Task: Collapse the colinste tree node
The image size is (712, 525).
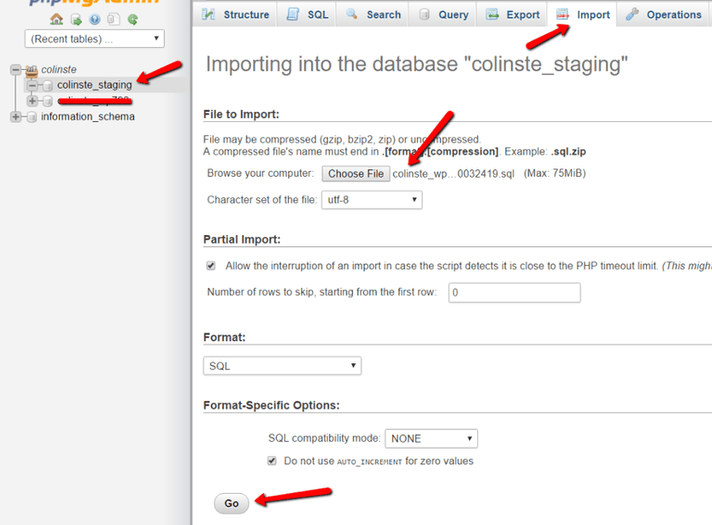Action: [16, 70]
